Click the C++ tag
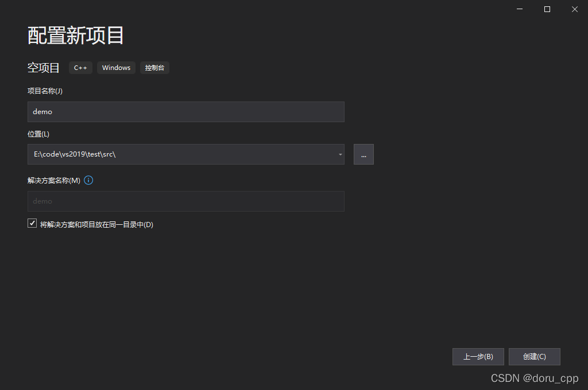The image size is (588, 390). tap(80, 68)
